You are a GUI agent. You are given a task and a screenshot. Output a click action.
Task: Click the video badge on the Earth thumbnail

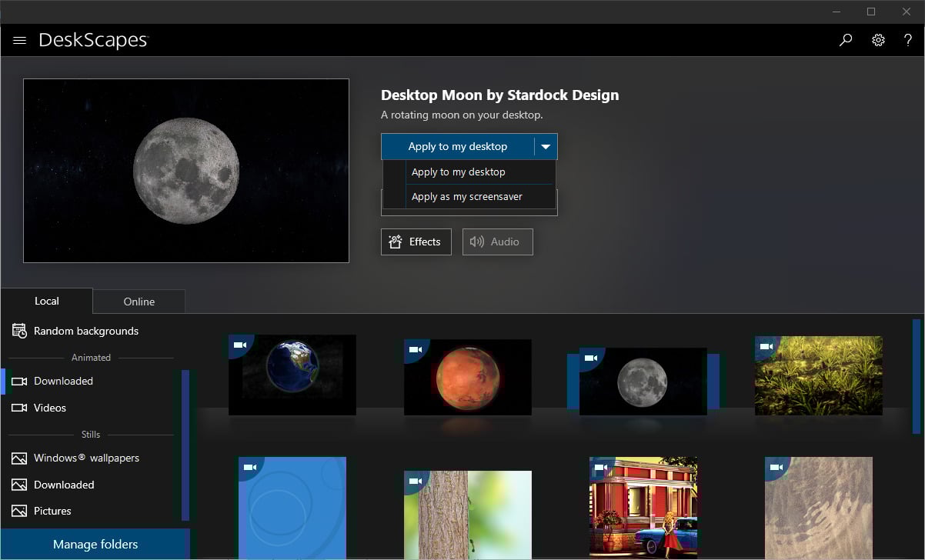click(239, 345)
